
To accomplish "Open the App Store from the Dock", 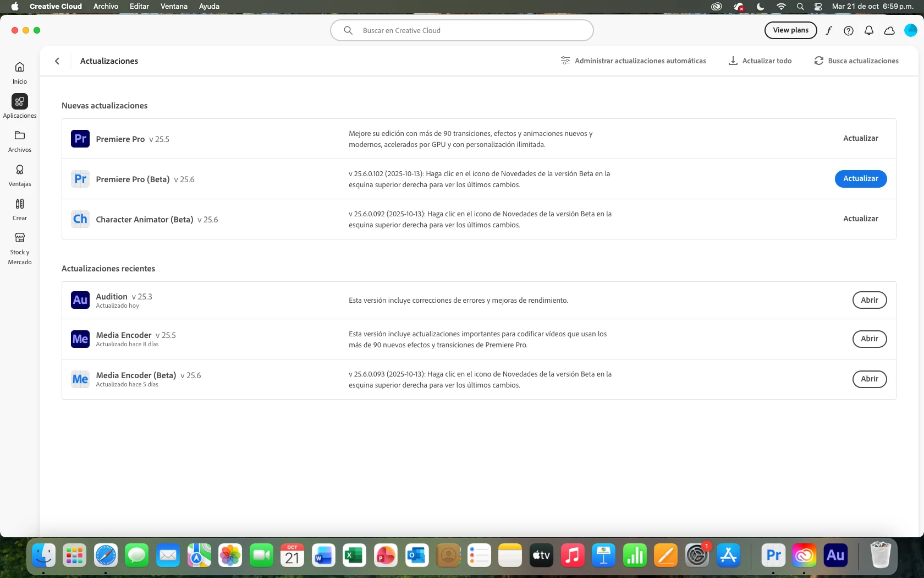I will (x=728, y=555).
